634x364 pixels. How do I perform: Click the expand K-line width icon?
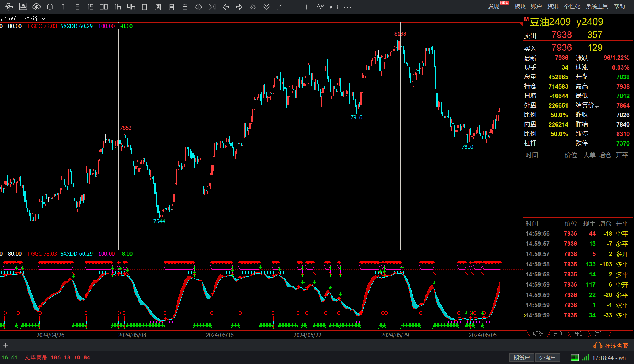coord(199,7)
